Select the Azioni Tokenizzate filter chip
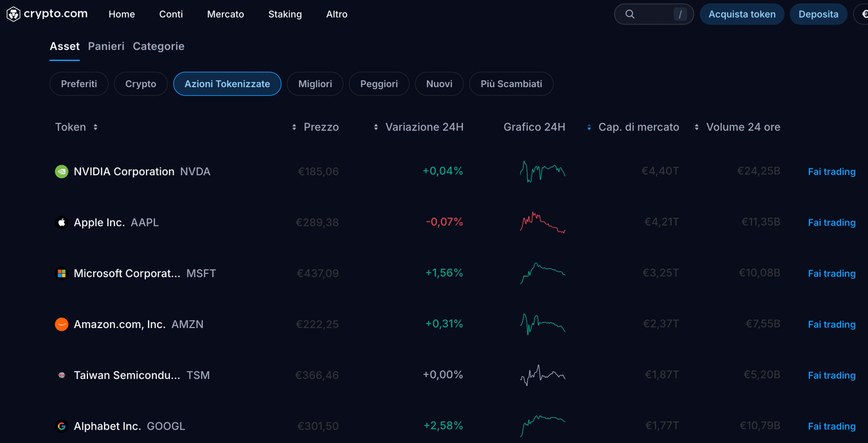Viewport: 868px width, 443px height. (x=227, y=84)
